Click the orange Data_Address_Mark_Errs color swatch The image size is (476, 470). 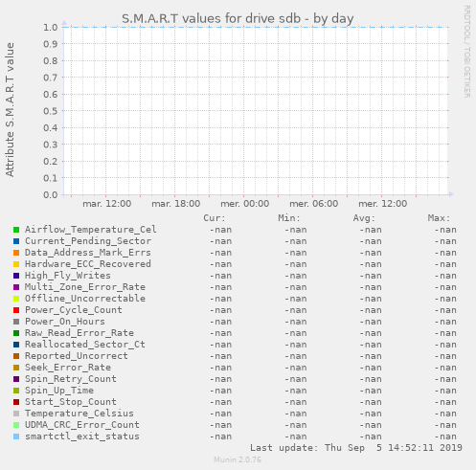click(16, 253)
